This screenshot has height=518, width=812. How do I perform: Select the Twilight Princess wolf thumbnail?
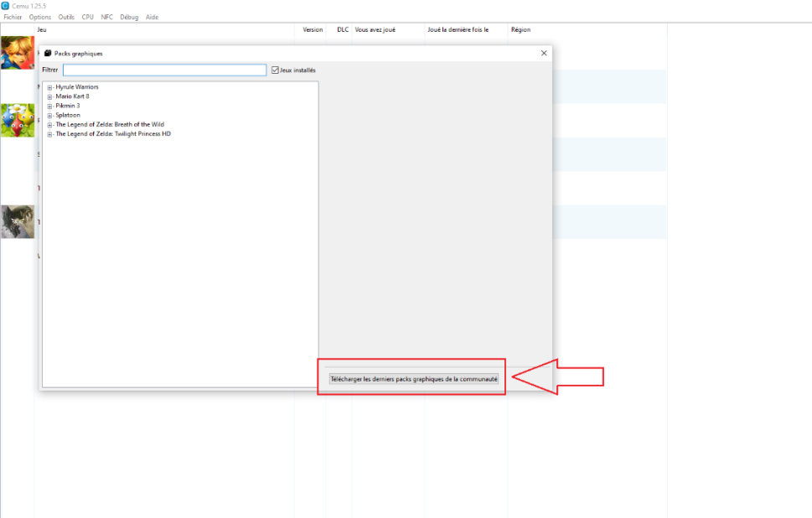[x=17, y=221]
